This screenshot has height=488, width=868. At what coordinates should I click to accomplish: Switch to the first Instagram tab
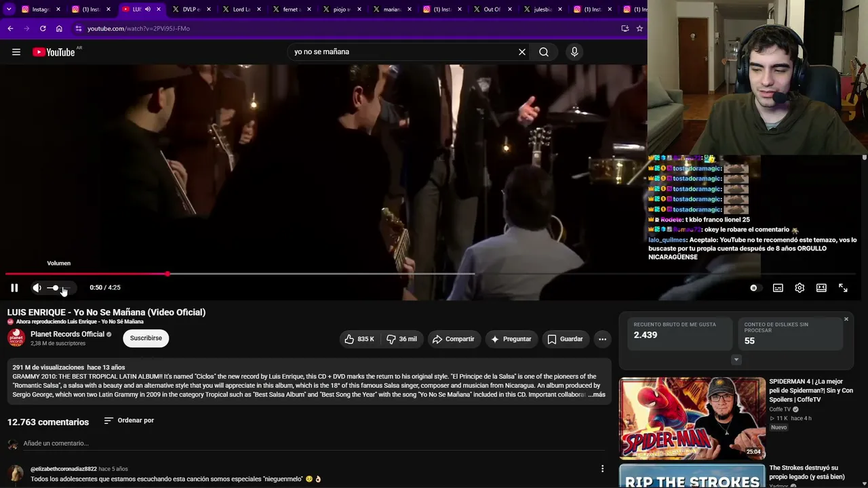[40, 9]
